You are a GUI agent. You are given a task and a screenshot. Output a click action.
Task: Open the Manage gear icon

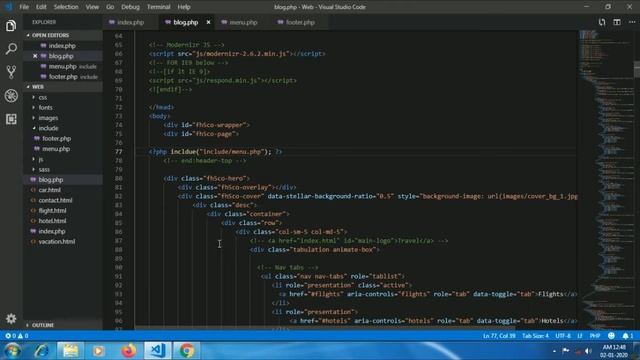tap(11, 318)
